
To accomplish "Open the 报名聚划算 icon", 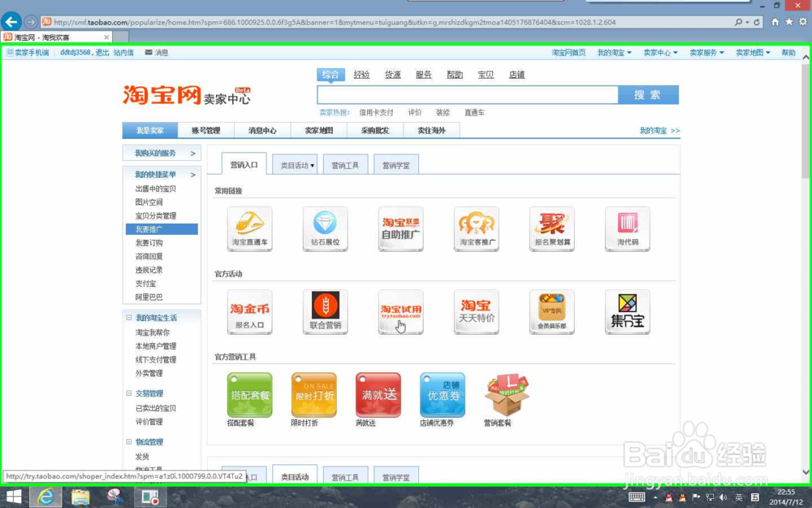I will click(552, 229).
